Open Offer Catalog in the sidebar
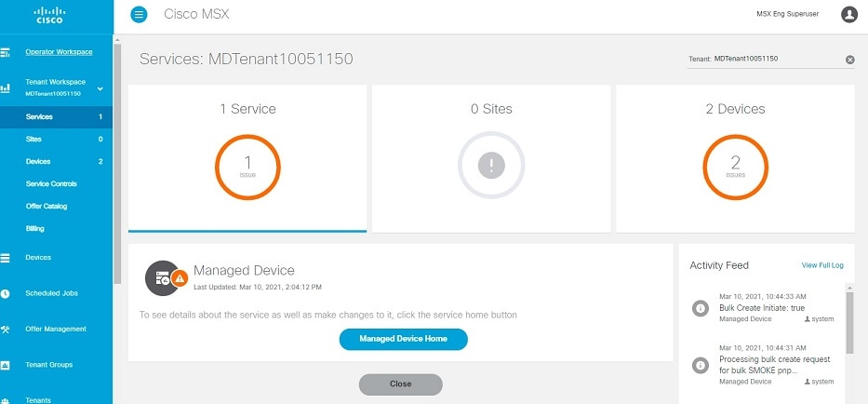 pyautogui.click(x=47, y=206)
